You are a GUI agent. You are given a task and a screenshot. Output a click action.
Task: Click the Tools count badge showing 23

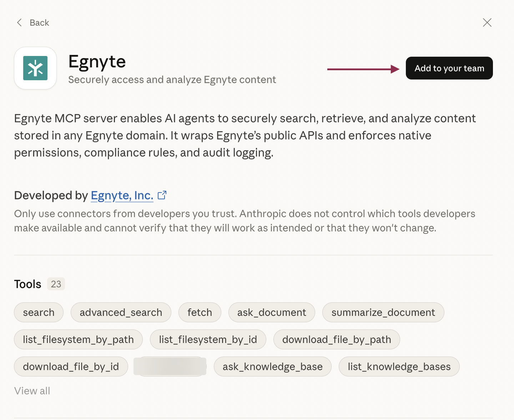(56, 284)
